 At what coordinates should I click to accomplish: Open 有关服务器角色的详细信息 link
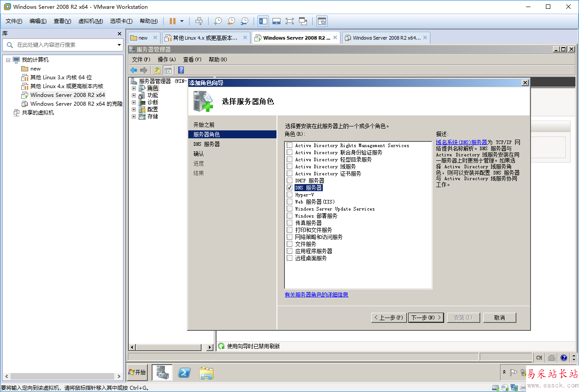point(317,295)
